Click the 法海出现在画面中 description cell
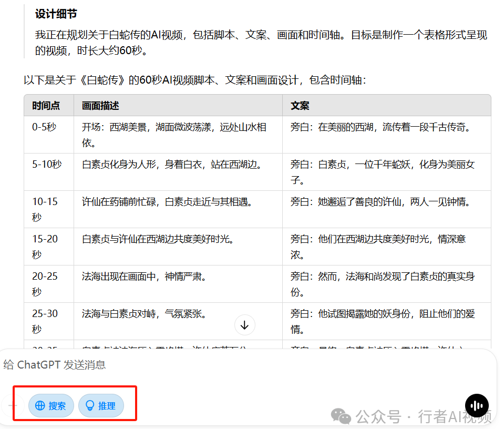The height and width of the screenshot is (429, 504). 144,277
